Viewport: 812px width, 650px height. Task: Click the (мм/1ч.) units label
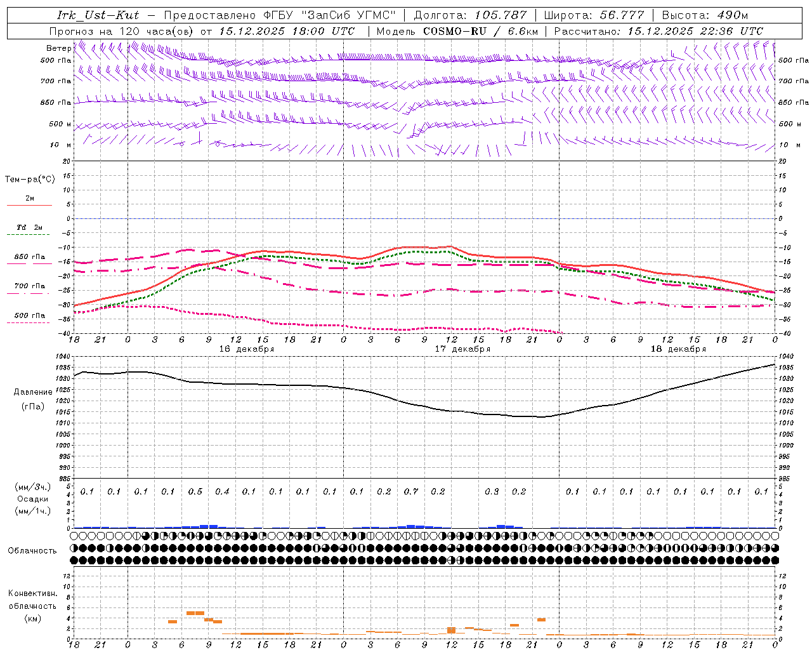pos(33,511)
